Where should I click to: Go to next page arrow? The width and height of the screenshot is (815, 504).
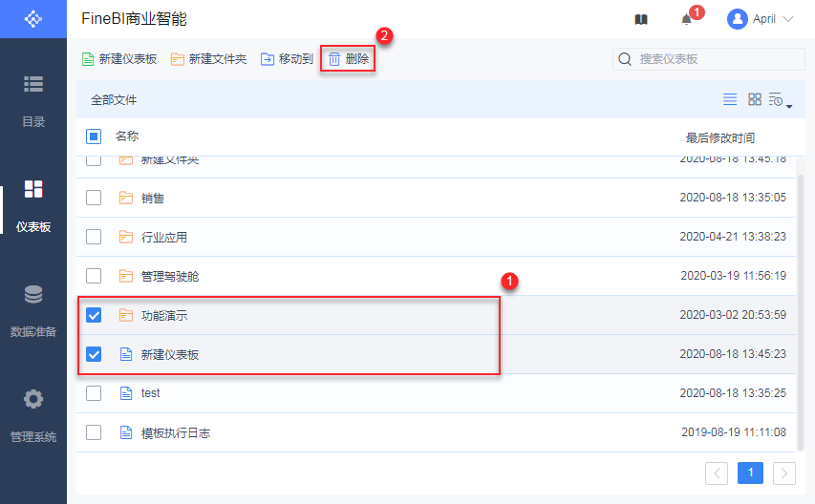783,472
